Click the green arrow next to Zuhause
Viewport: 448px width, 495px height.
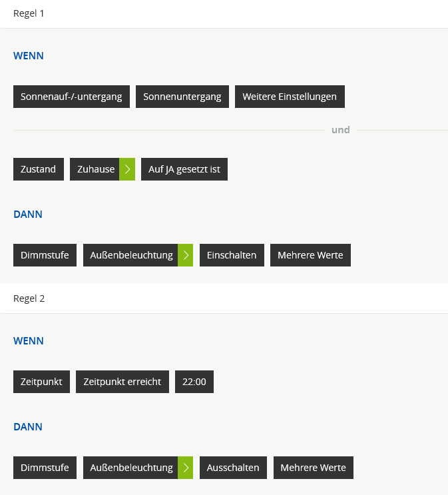(x=127, y=169)
